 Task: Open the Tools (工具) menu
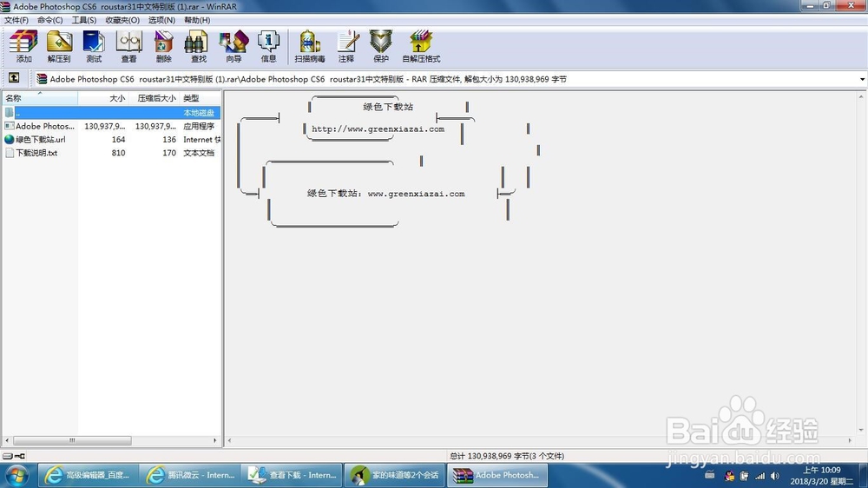pyautogui.click(x=83, y=20)
